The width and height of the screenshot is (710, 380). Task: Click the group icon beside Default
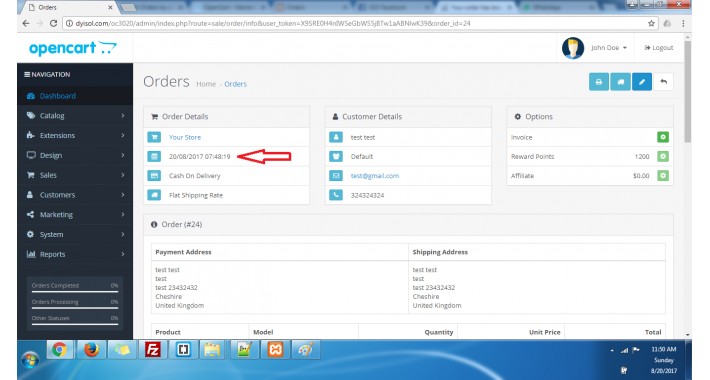click(336, 156)
